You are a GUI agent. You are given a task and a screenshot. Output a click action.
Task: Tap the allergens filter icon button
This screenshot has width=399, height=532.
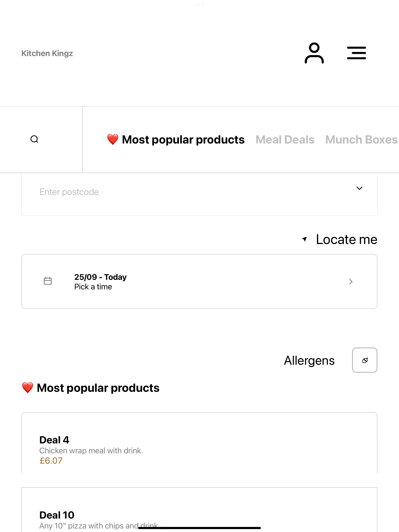click(x=365, y=360)
